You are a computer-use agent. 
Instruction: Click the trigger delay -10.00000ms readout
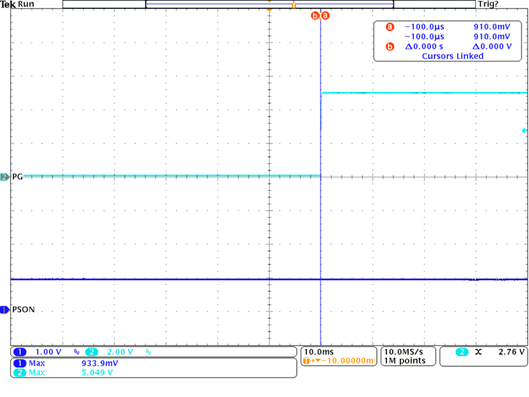(338, 361)
